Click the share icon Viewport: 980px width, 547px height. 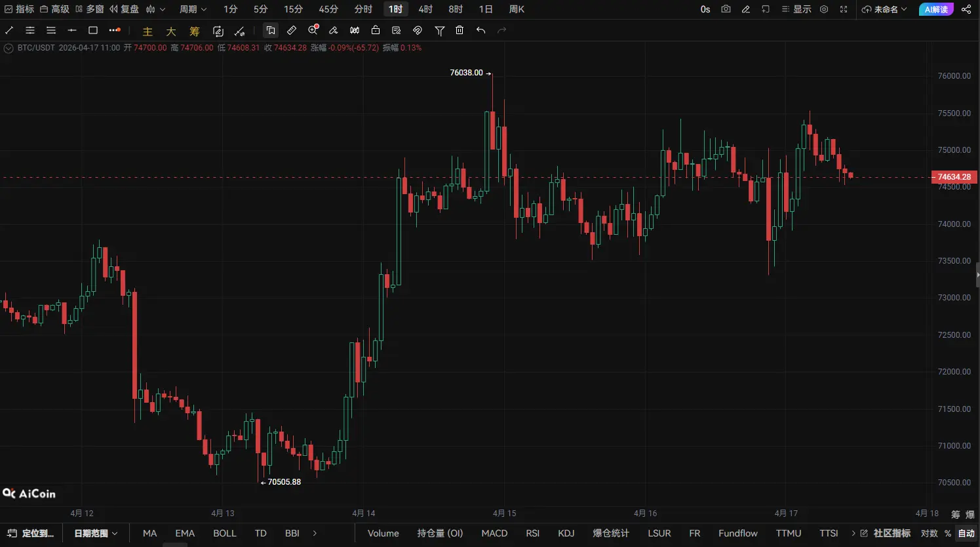click(x=966, y=9)
